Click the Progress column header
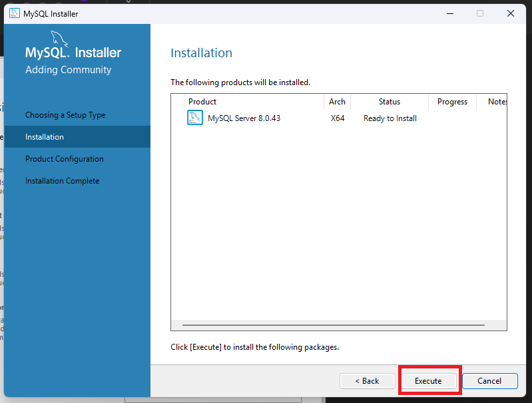Screen dimensions: 532x403 452,102
